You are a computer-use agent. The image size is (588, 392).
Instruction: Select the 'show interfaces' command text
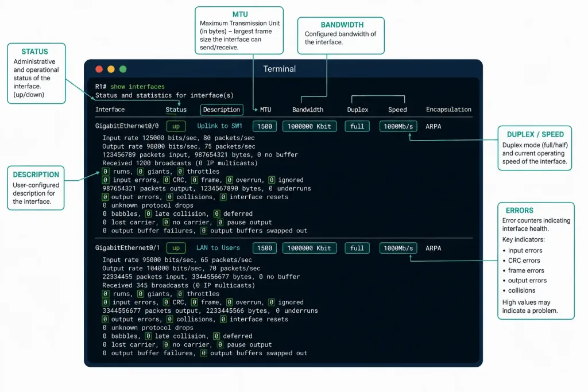click(x=137, y=87)
